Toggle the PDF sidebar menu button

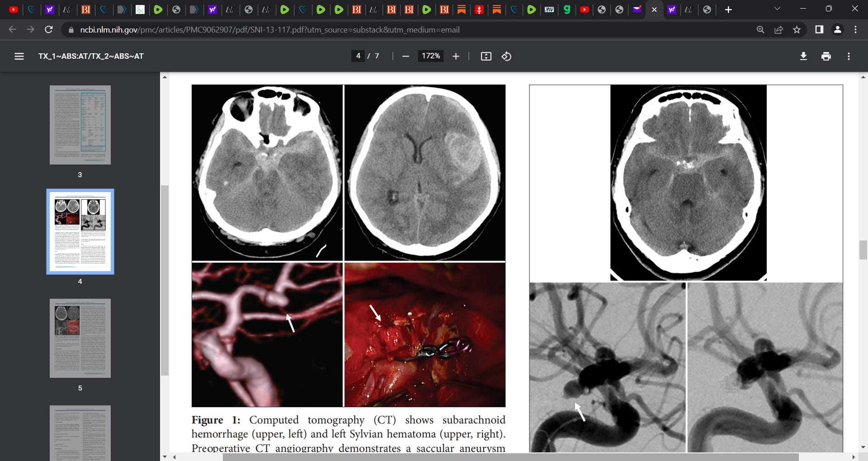[19, 56]
